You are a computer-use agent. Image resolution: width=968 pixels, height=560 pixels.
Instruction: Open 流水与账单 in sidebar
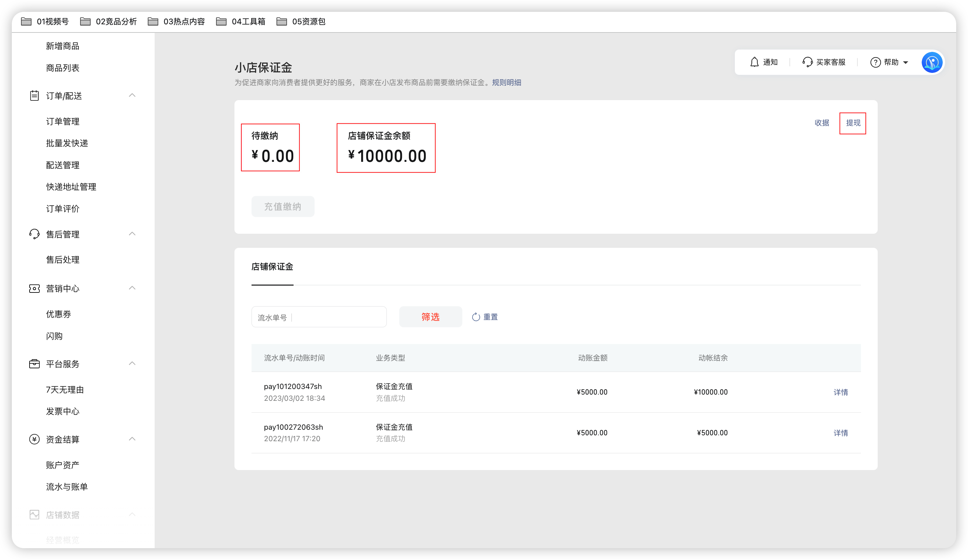click(x=67, y=487)
